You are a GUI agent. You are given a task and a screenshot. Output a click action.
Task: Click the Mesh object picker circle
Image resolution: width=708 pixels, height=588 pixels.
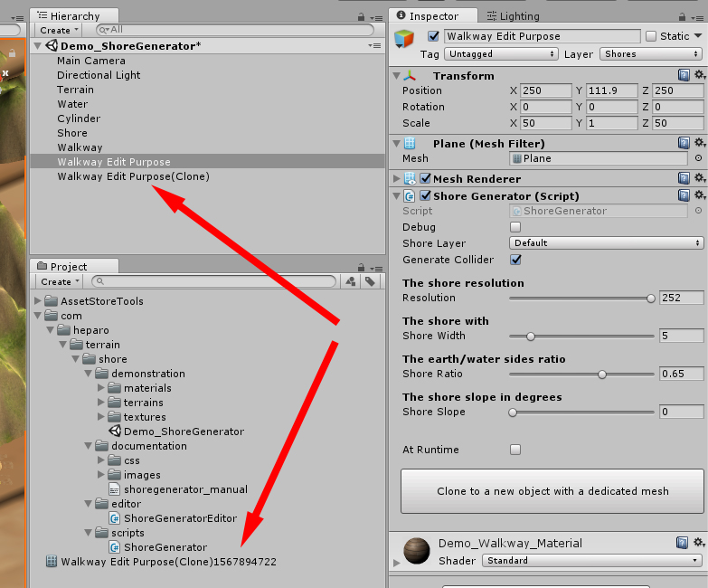(x=699, y=158)
